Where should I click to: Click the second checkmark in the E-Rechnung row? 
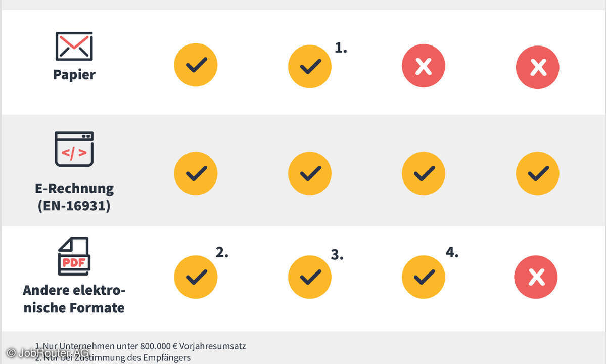pos(309,173)
